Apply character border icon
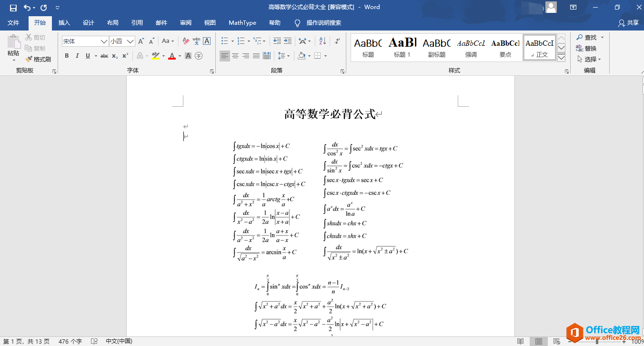 coord(207,41)
